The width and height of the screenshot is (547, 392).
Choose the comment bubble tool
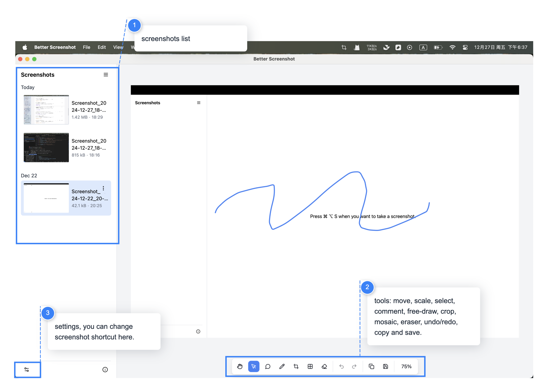(x=268, y=366)
